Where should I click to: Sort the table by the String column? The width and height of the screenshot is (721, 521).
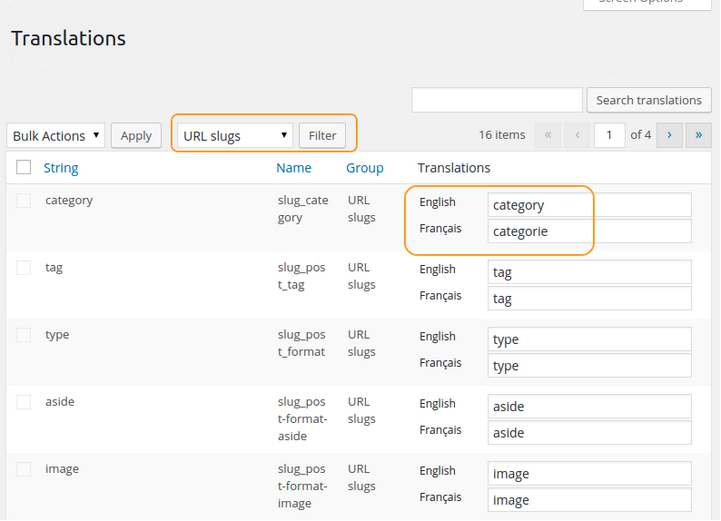(61, 168)
